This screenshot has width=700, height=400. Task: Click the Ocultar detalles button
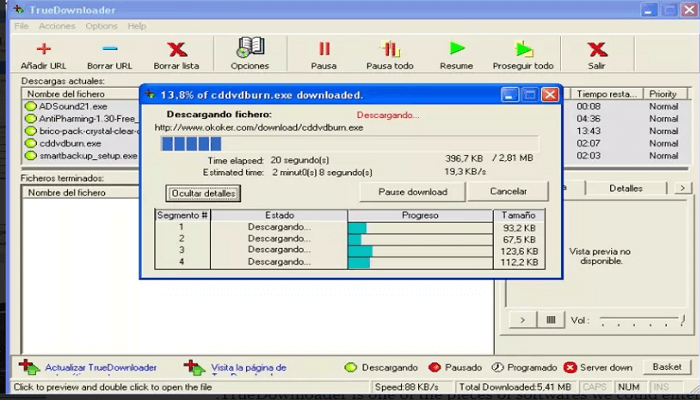coord(203,193)
